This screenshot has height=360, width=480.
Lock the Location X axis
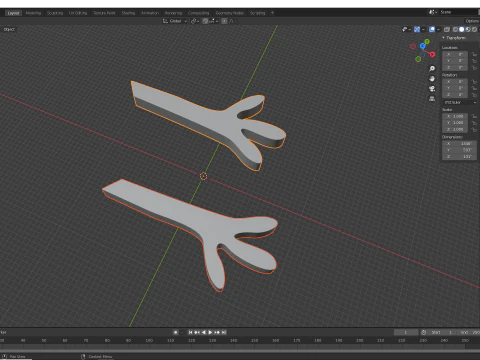click(474, 54)
